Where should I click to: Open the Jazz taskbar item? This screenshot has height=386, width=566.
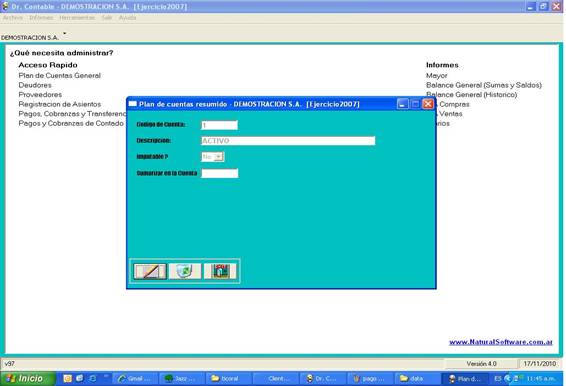[182, 378]
